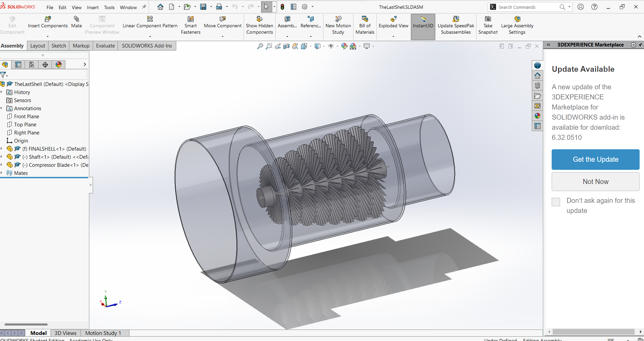Screen dimensions: 644x341
Task: Open DimXpertManager tab icon
Action: [45, 65]
